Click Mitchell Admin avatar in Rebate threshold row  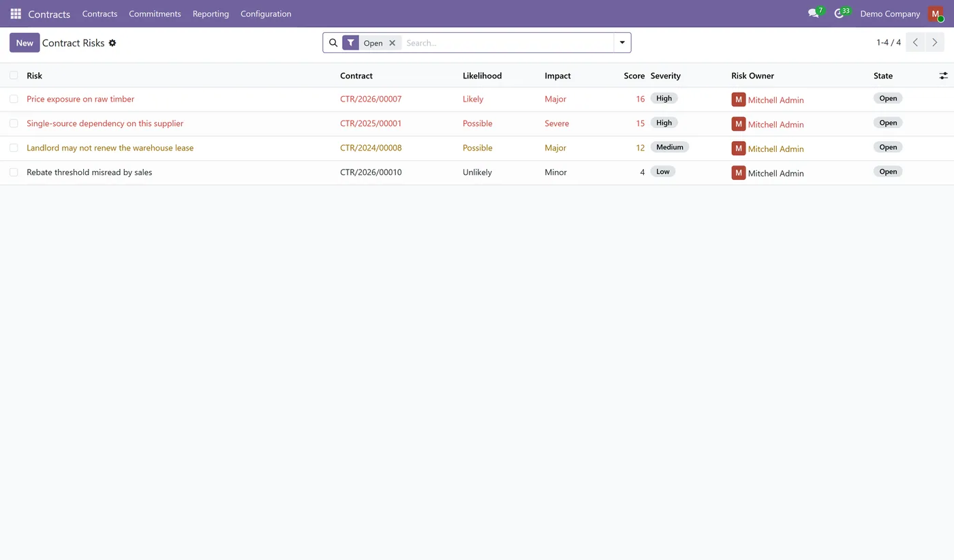tap(739, 173)
